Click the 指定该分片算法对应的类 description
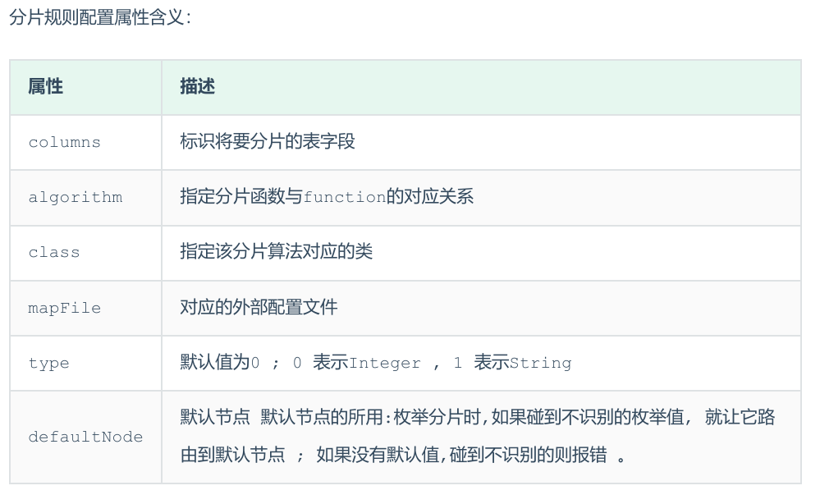The image size is (820, 504). coord(277,252)
